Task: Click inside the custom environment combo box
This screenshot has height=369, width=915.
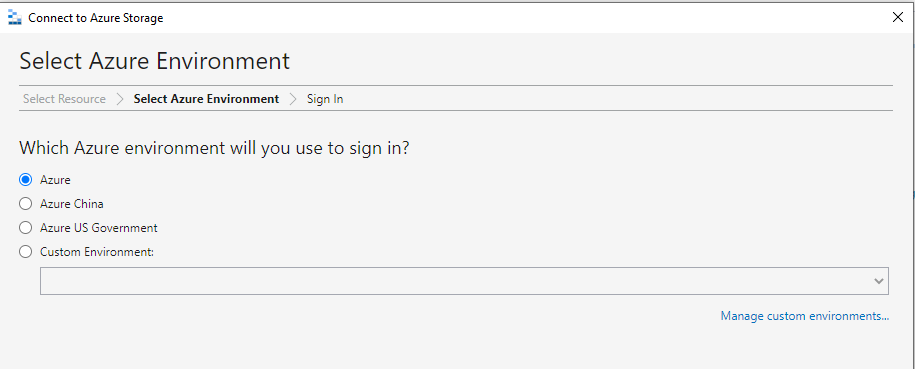Action: (x=464, y=281)
